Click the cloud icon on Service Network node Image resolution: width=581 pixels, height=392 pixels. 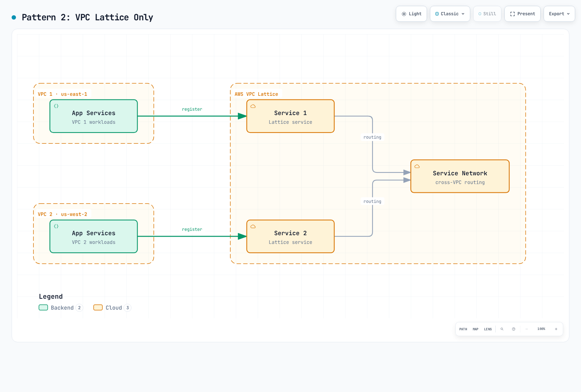click(417, 167)
